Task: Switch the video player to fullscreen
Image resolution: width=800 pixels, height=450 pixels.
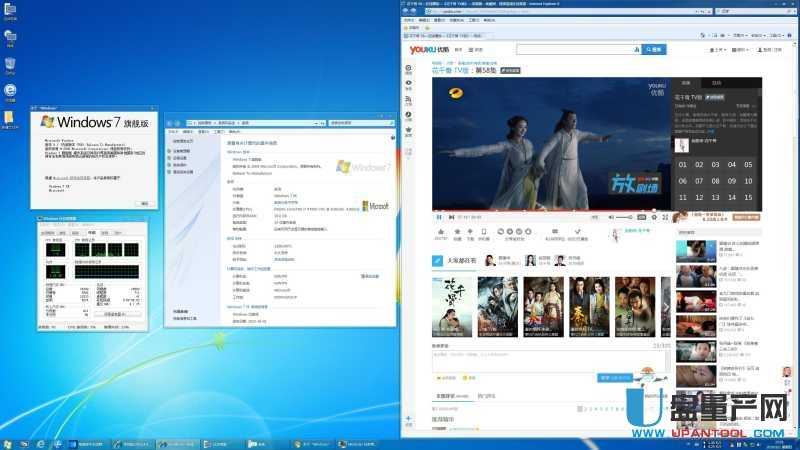Action: [665, 217]
